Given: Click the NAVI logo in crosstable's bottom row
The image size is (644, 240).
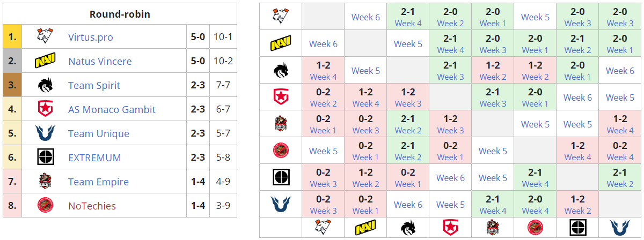Looking at the screenshot, I should coord(365,227).
